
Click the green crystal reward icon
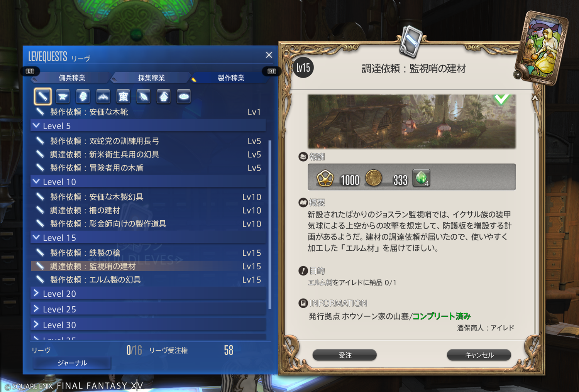pos(421,178)
